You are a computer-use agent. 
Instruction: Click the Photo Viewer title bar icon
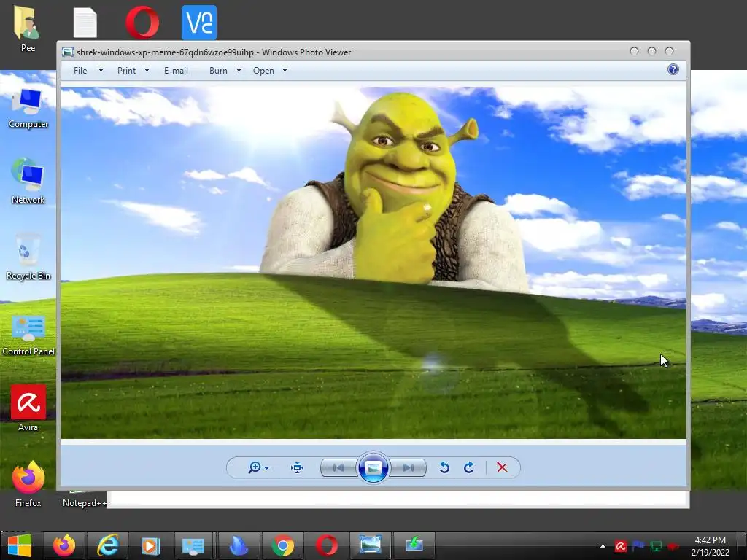pyautogui.click(x=68, y=52)
